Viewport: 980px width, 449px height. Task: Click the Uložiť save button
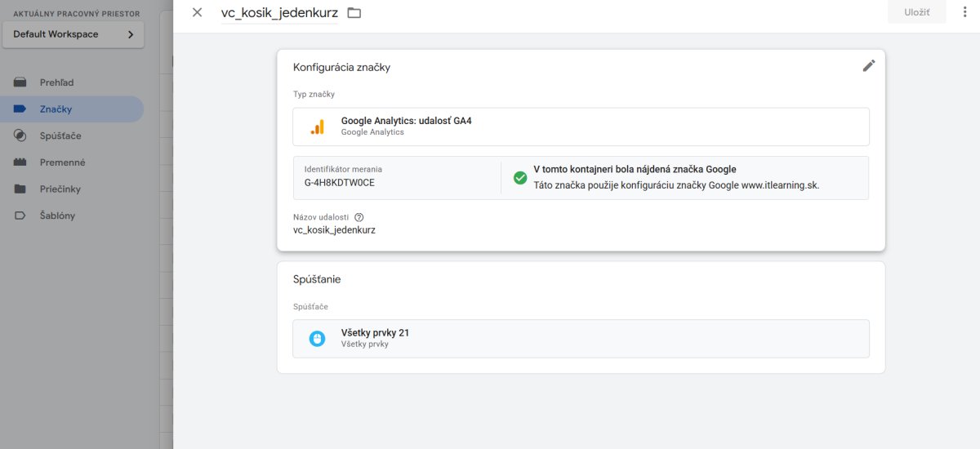(x=917, y=12)
